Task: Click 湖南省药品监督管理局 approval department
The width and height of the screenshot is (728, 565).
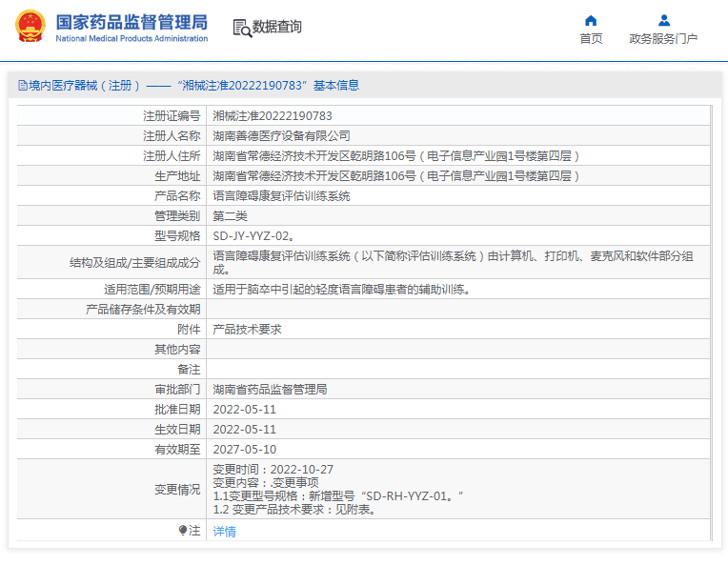Action: (x=270, y=389)
